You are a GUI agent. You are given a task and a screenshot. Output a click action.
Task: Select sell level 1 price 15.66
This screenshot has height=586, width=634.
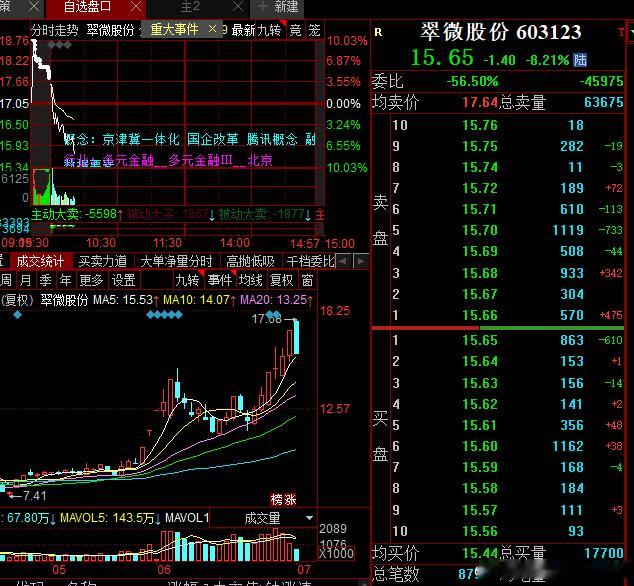(x=480, y=315)
